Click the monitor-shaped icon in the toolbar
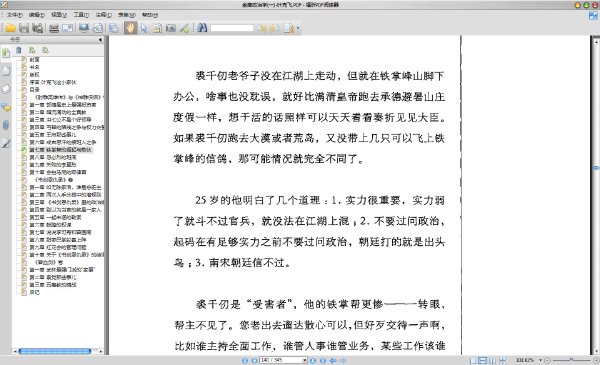The width and height of the screenshot is (600, 365). 84,28
